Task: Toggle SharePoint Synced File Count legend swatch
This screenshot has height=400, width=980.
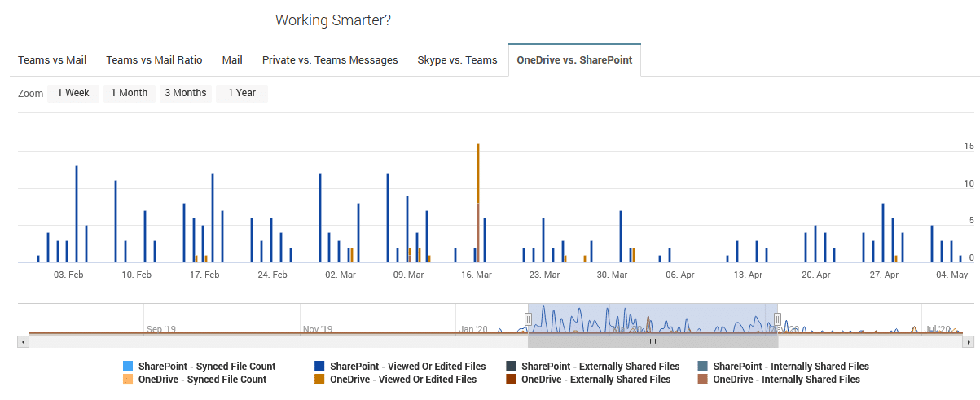Action: 127,367
